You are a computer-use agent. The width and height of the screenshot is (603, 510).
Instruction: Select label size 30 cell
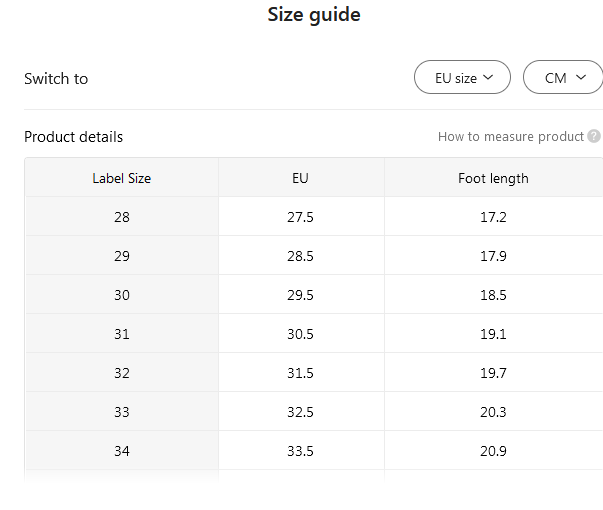[121, 295]
